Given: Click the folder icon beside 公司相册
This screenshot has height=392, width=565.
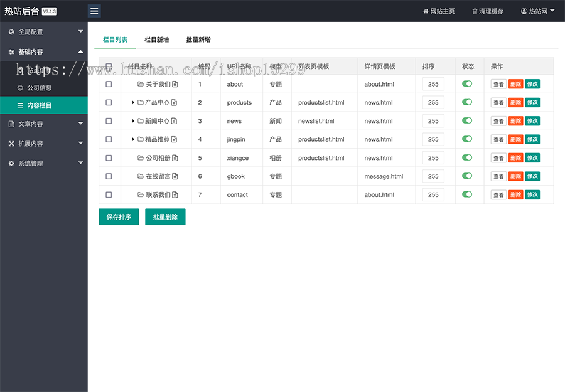Looking at the screenshot, I should pyautogui.click(x=141, y=157).
